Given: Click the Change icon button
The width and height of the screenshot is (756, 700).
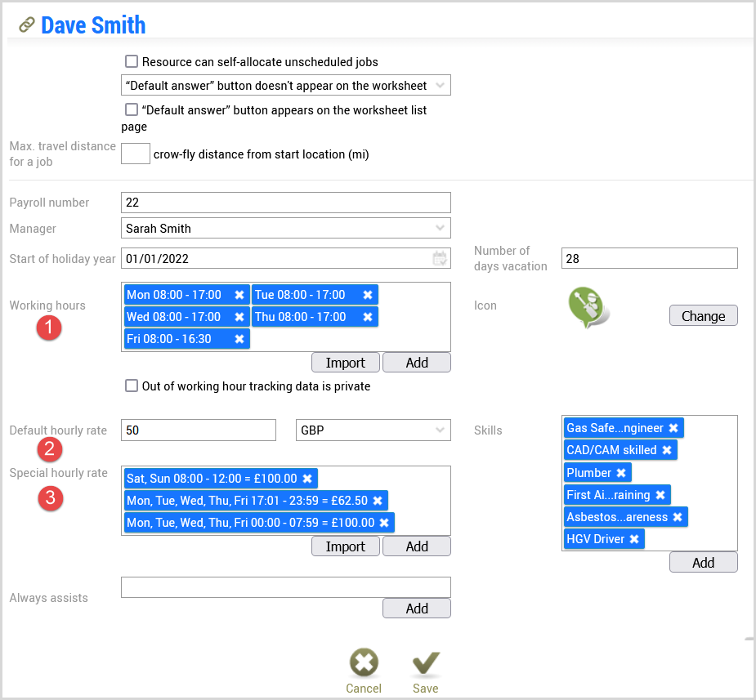Looking at the screenshot, I should 703,315.
